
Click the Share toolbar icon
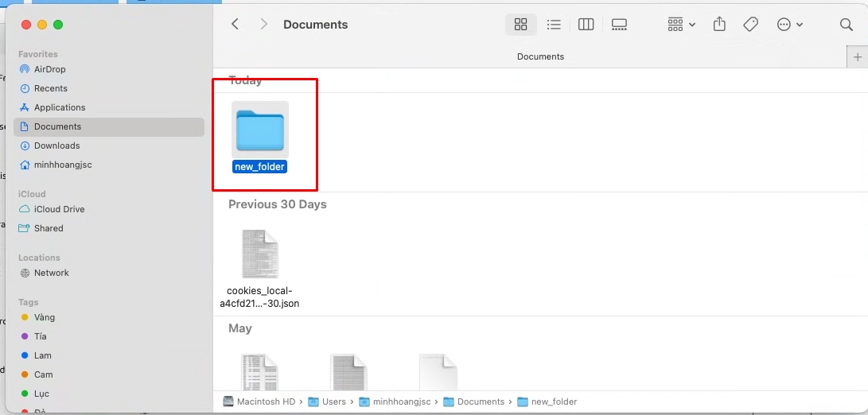[x=719, y=25]
